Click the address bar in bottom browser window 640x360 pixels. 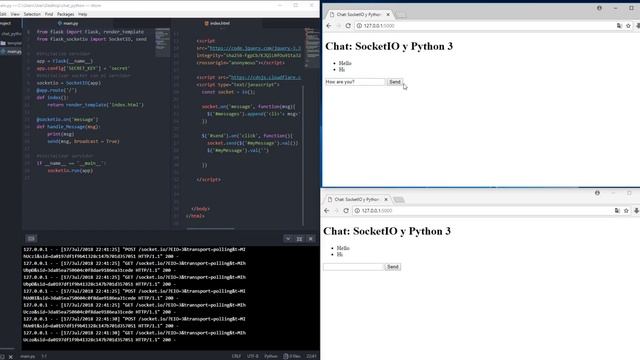pyautogui.click(x=484, y=211)
